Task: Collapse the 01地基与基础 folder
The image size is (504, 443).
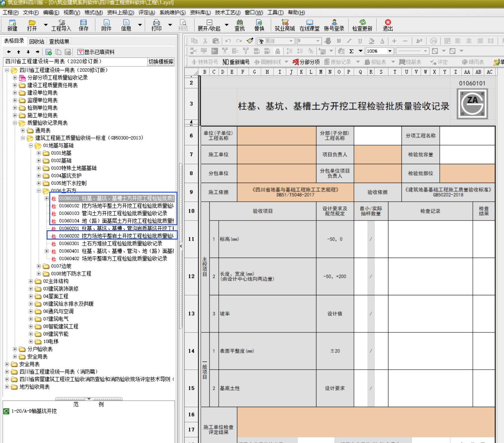Action: [31, 145]
